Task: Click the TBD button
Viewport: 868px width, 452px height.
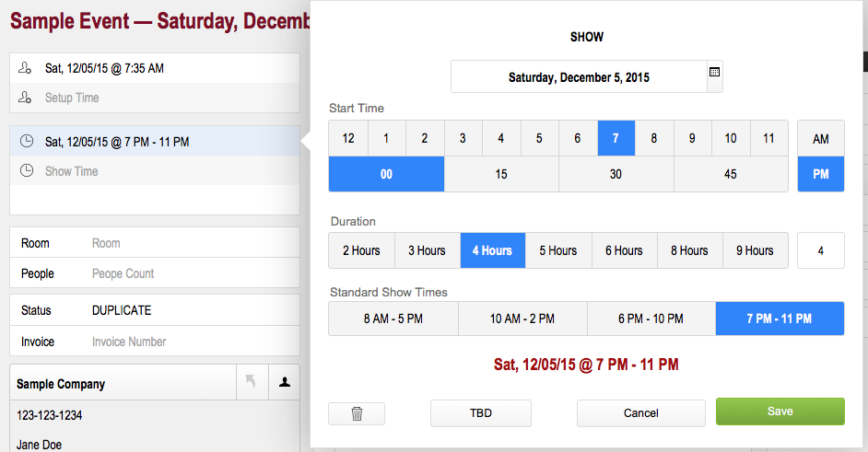Action: 480,413
